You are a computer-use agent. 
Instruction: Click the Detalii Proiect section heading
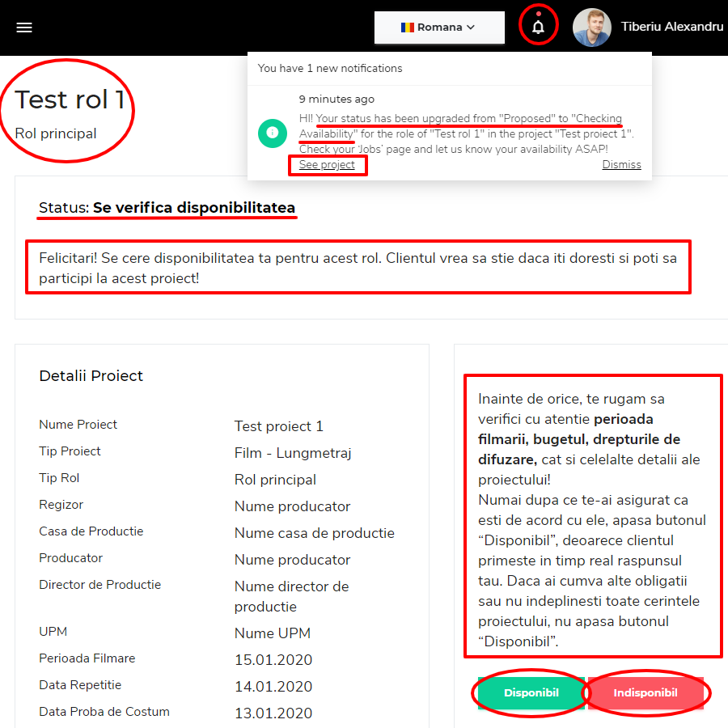(x=91, y=375)
